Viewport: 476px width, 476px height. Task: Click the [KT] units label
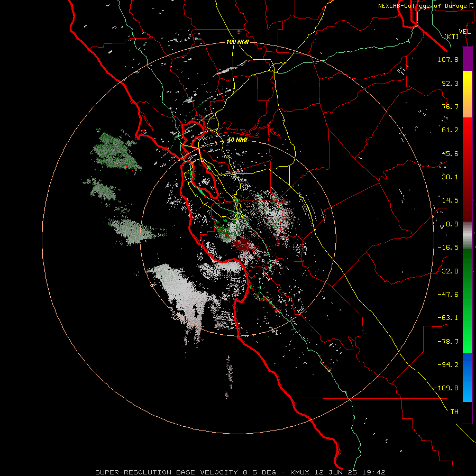pyautogui.click(x=452, y=37)
